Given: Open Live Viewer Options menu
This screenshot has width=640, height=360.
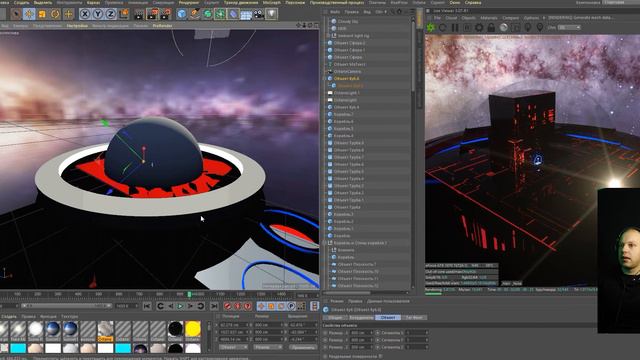Looking at the screenshot, I should (x=531, y=18).
